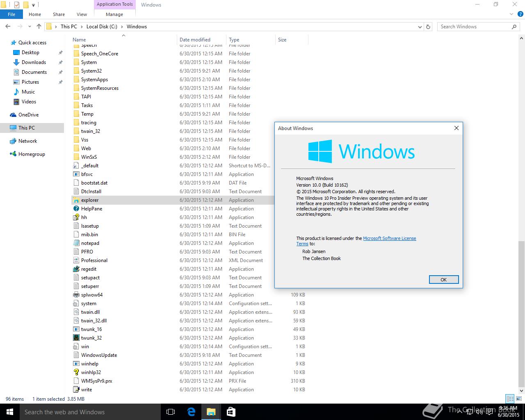This screenshot has height=420, width=525.
Task: Click the HelpPane question mark icon
Action: pyautogui.click(x=76, y=209)
